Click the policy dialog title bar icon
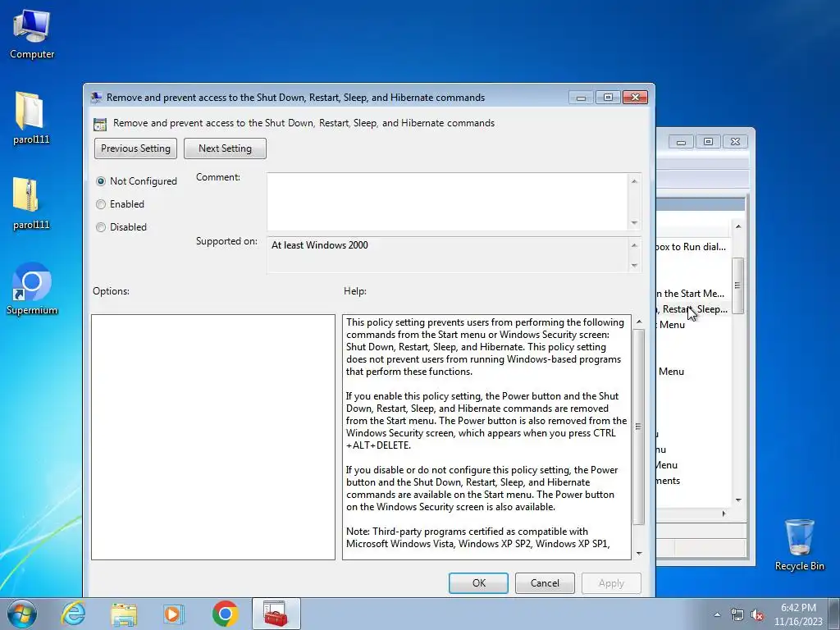840x630 pixels. 97,97
